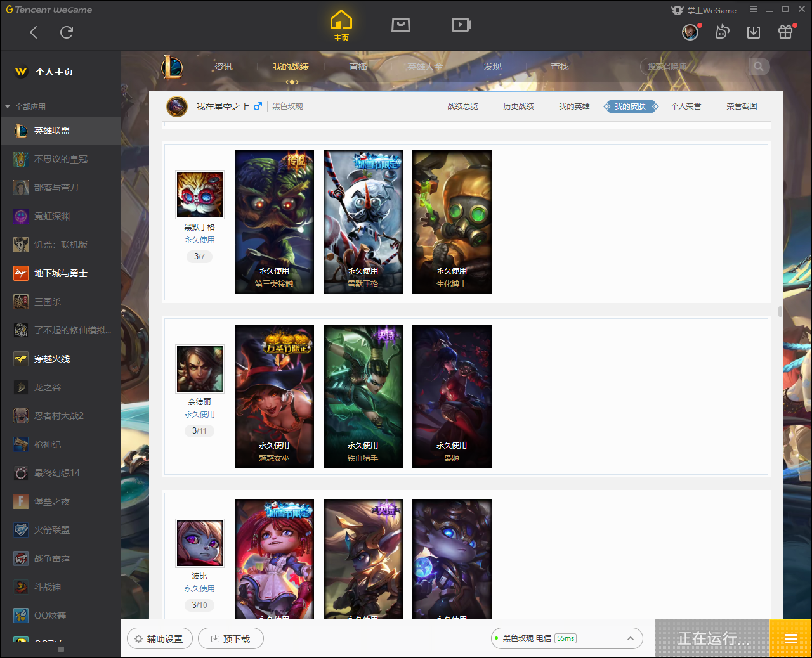Open the 查找 tab

560,67
